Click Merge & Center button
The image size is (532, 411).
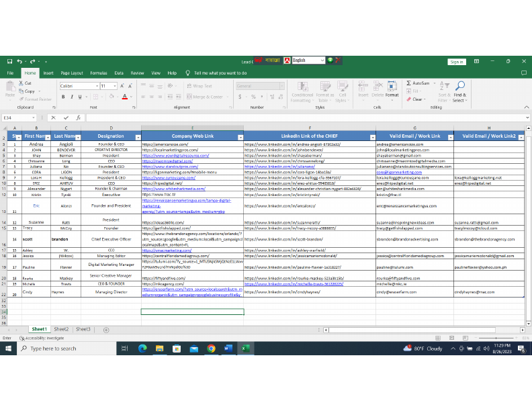tap(205, 97)
